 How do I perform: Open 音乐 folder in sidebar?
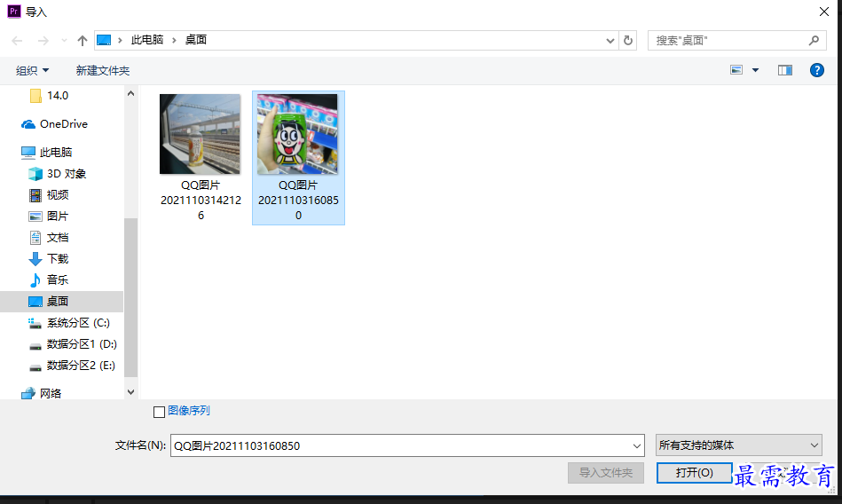[x=57, y=280]
